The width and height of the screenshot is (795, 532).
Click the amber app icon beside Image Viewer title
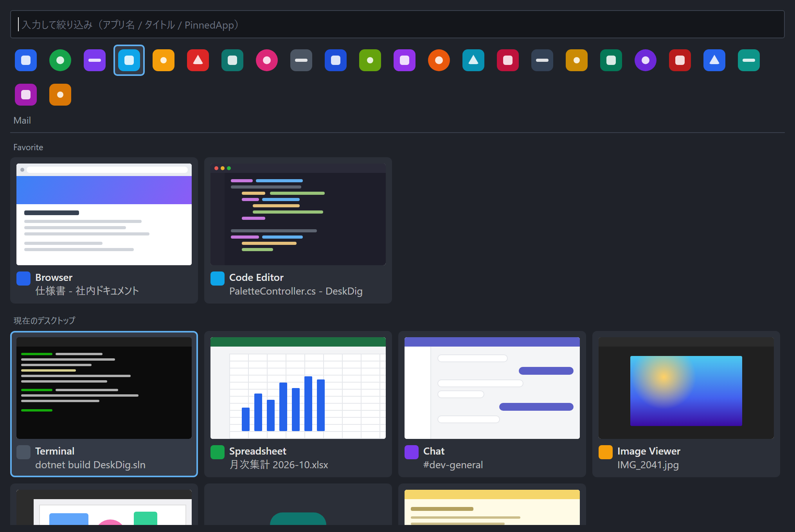point(606,452)
